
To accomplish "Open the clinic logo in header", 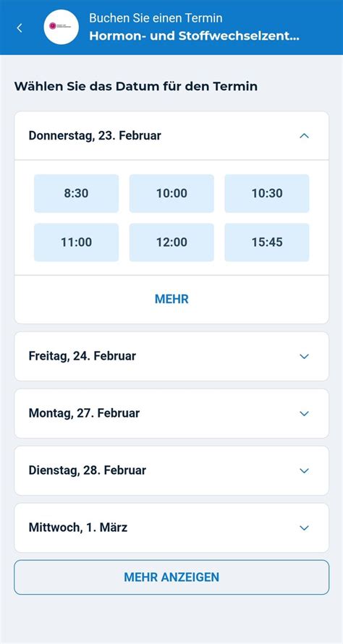I will coord(62,27).
